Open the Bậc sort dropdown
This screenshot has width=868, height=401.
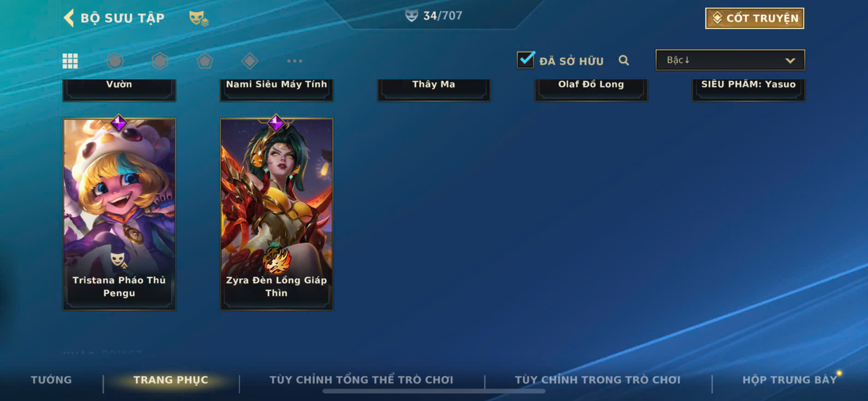pyautogui.click(x=730, y=60)
